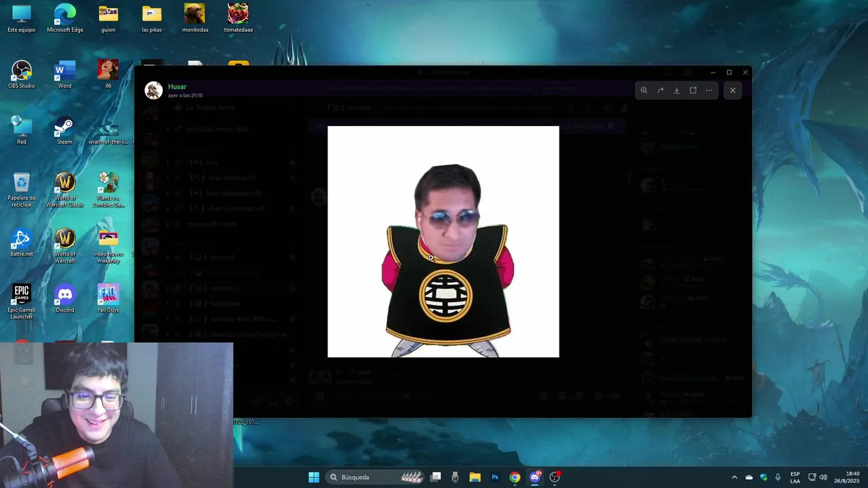Download the image with the download icon
The width and height of the screenshot is (868, 488).
click(677, 90)
